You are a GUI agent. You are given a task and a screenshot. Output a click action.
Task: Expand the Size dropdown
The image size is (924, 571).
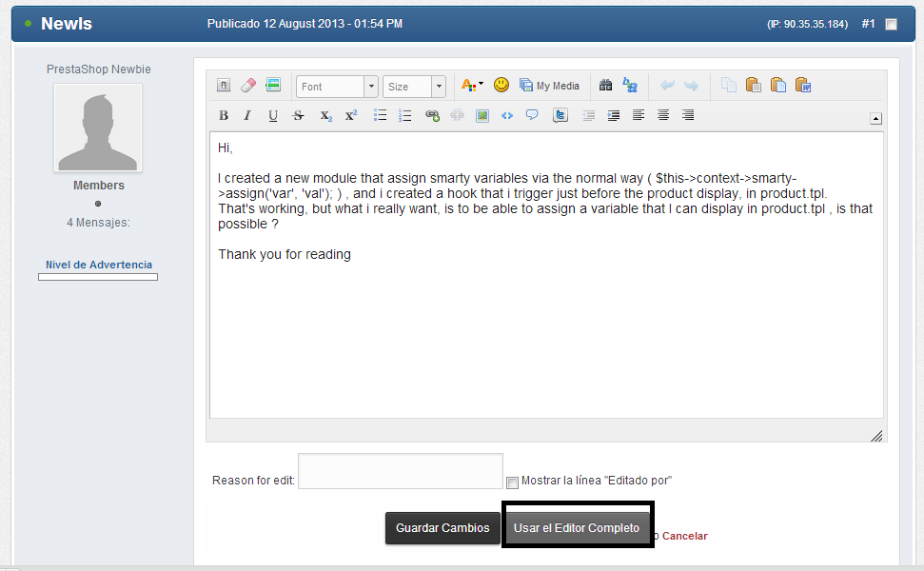pyautogui.click(x=414, y=87)
